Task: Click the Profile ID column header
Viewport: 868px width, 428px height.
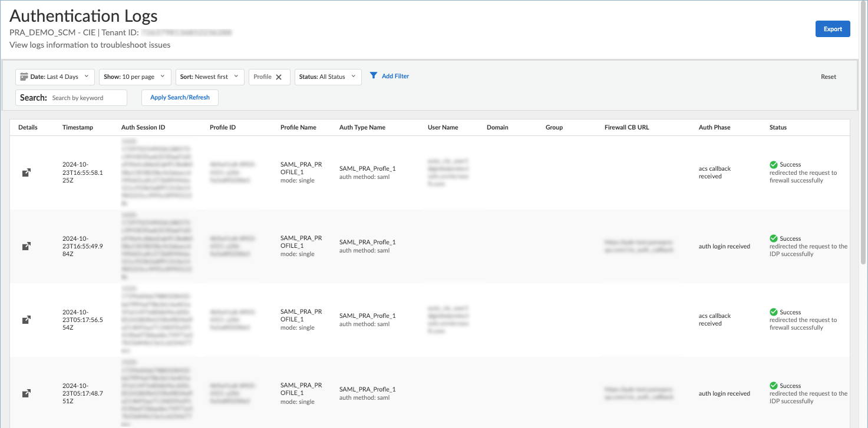Action: click(x=223, y=127)
